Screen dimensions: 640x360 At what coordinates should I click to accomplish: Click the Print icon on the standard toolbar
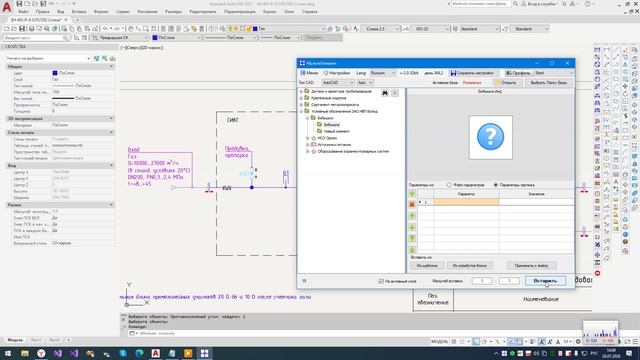coord(31,29)
